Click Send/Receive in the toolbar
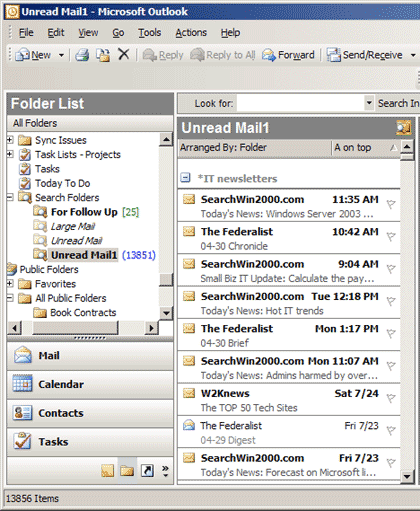Screen dimensions: 420x511 click(x=364, y=55)
